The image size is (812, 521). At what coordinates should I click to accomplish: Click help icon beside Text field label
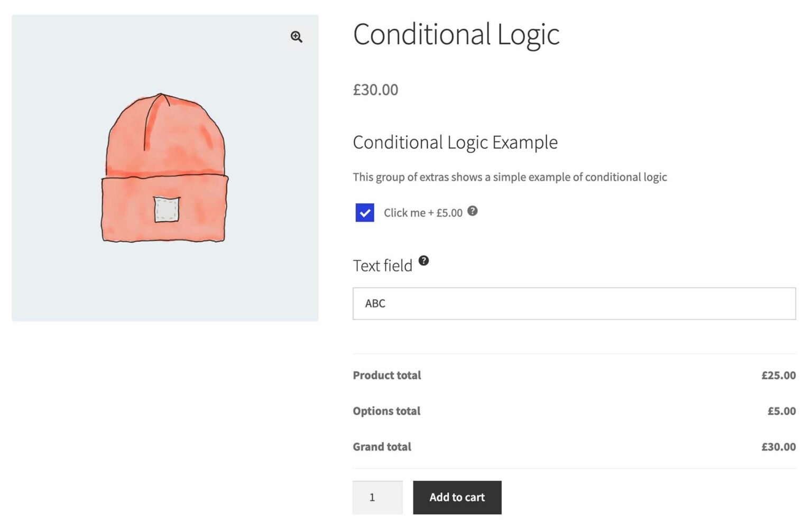424,260
